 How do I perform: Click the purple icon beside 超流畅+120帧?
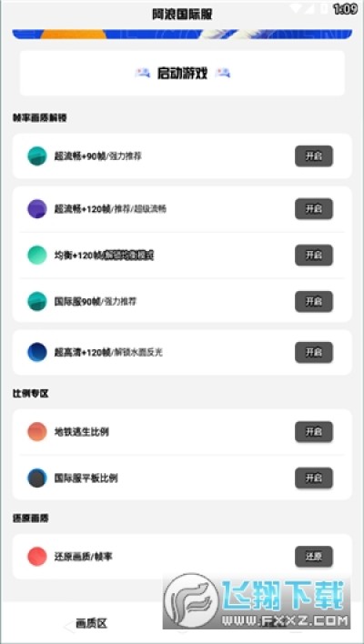tap(37, 208)
